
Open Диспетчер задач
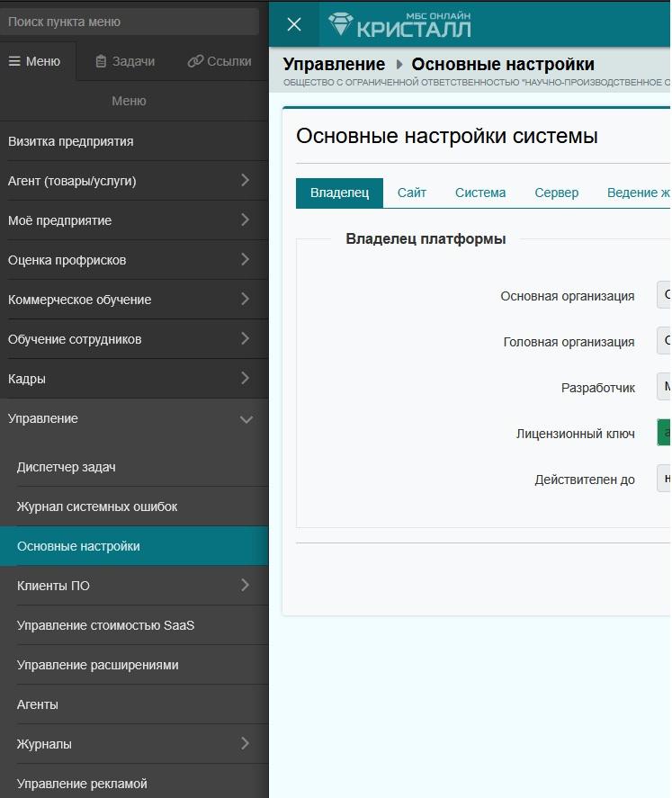pyautogui.click(x=67, y=467)
